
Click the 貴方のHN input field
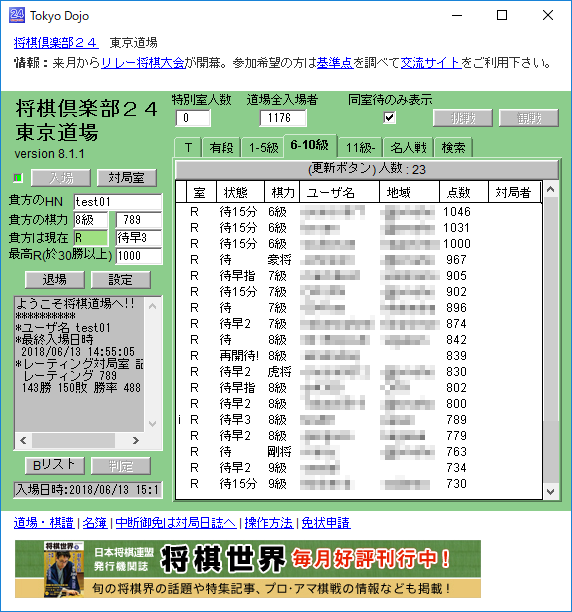pyautogui.click(x=118, y=202)
